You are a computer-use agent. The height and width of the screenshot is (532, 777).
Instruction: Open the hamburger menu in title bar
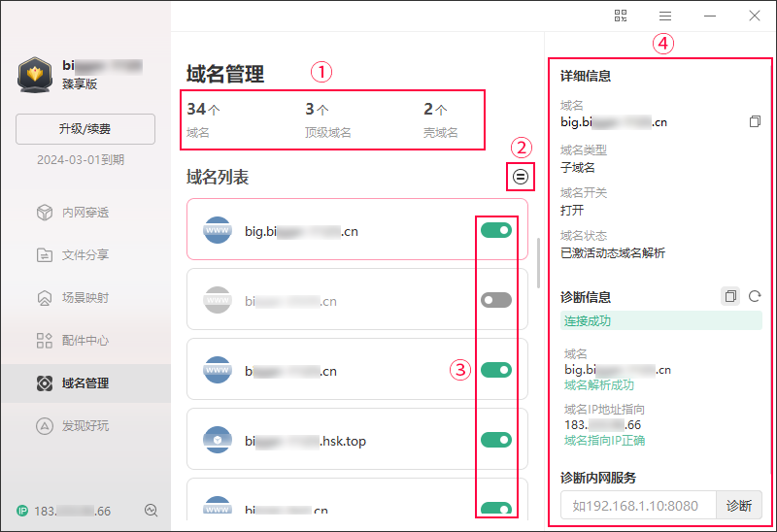[x=665, y=16]
